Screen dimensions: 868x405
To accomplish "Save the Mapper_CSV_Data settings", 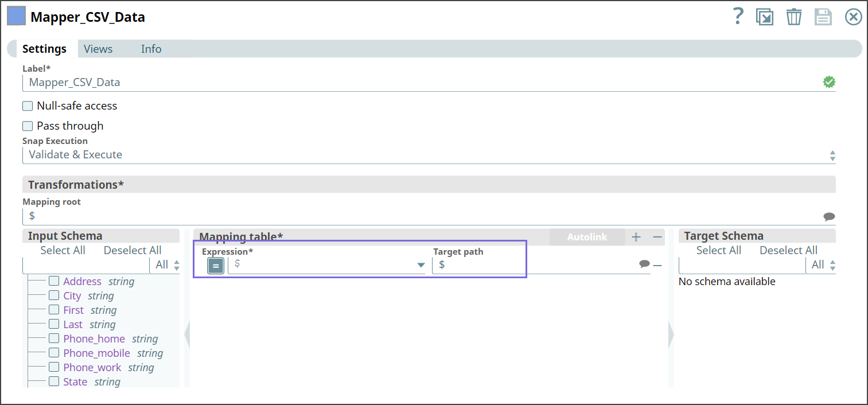I will point(823,17).
